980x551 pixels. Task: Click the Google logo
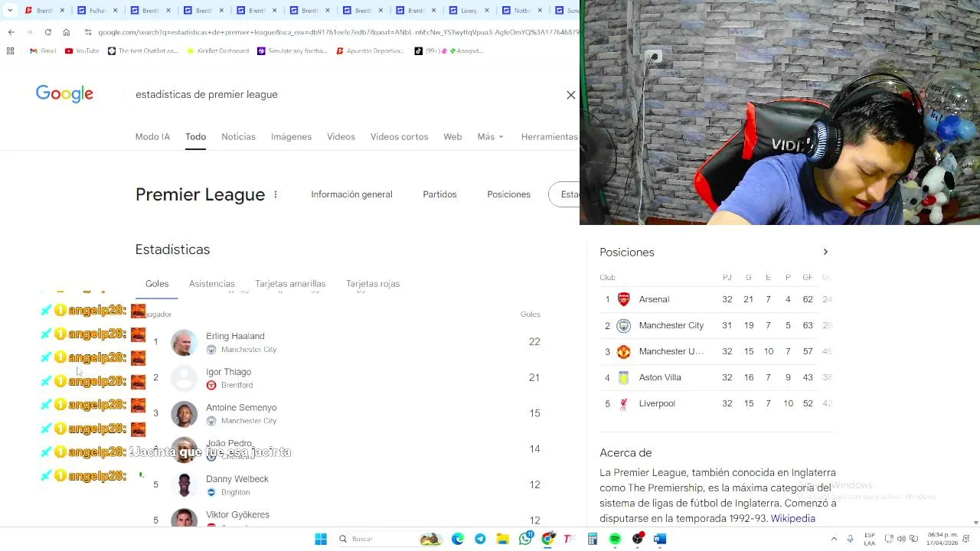(x=64, y=94)
